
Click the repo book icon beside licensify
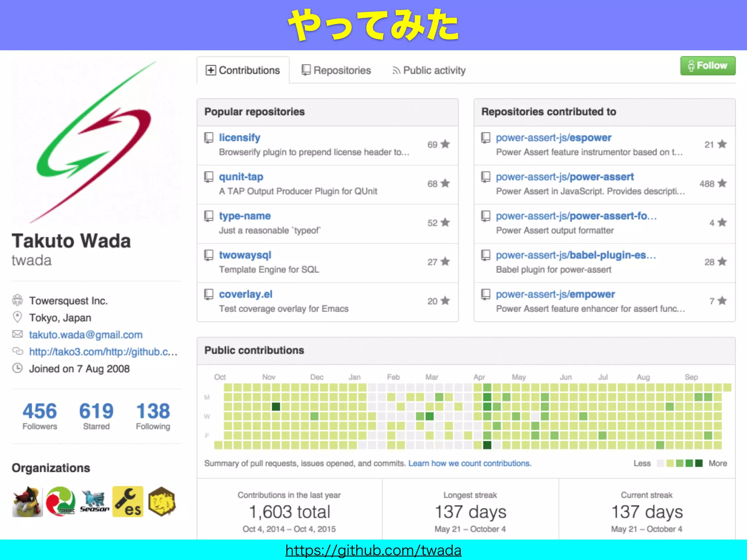pos(209,138)
